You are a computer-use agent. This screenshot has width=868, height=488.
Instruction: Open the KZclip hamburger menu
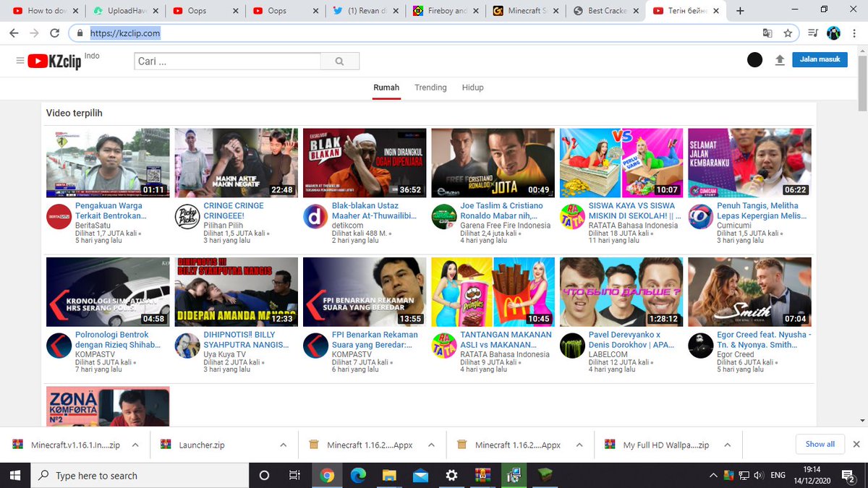(20, 61)
